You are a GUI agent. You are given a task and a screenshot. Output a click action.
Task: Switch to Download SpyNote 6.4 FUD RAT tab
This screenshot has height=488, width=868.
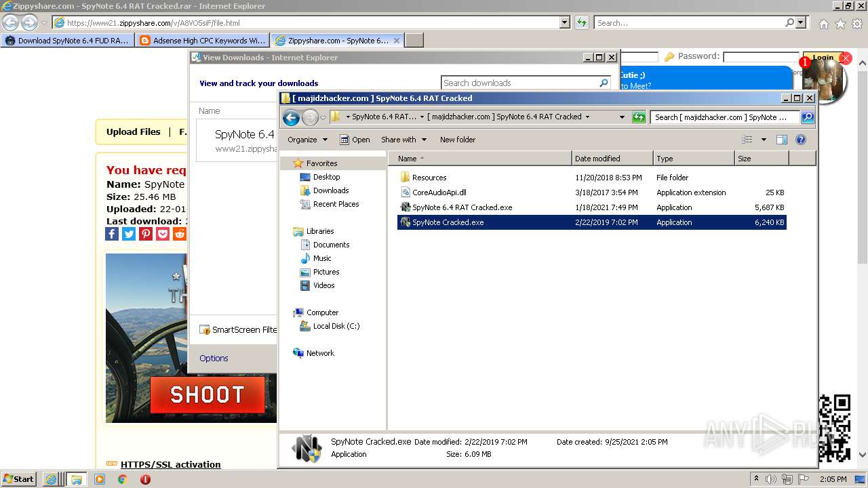[x=67, y=41]
